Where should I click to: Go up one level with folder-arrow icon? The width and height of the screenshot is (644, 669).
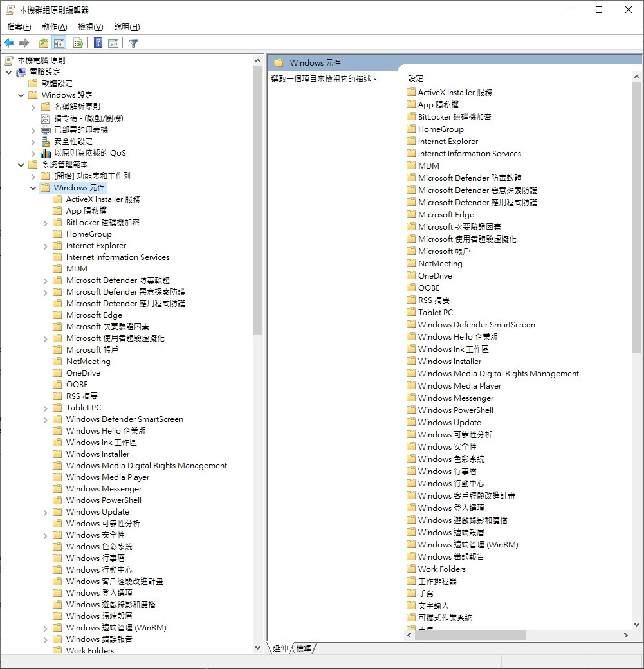pos(44,42)
